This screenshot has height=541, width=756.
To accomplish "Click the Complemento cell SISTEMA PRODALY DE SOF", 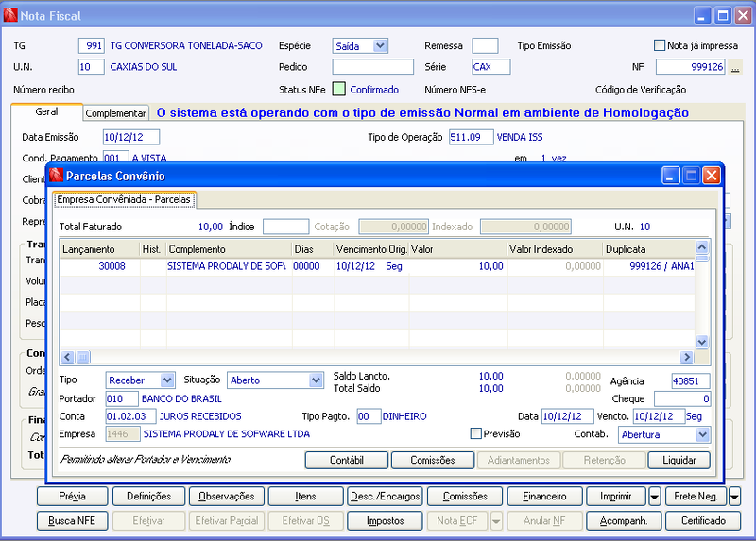I will 227,266.
